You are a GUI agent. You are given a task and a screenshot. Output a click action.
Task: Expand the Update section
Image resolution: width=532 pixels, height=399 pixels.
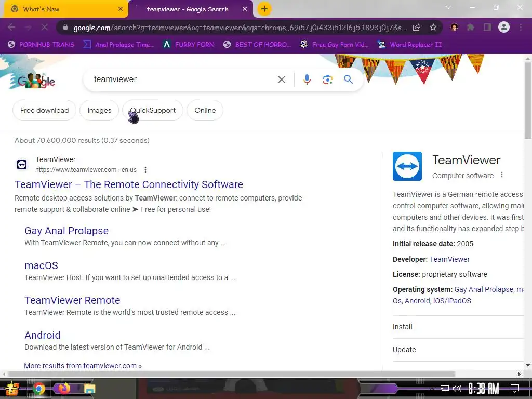[x=458, y=350]
